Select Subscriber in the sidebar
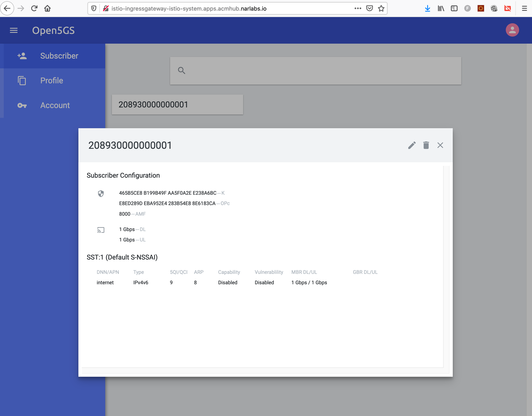 (59, 56)
